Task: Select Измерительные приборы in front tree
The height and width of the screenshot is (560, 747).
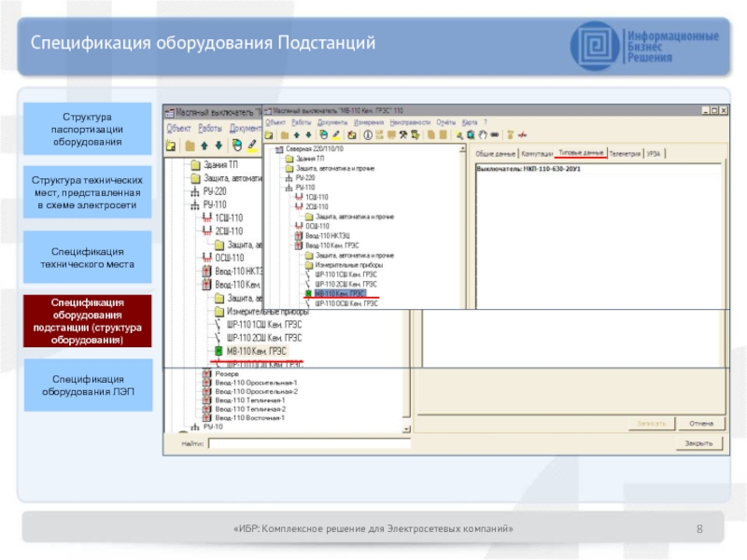Action: pos(348,265)
